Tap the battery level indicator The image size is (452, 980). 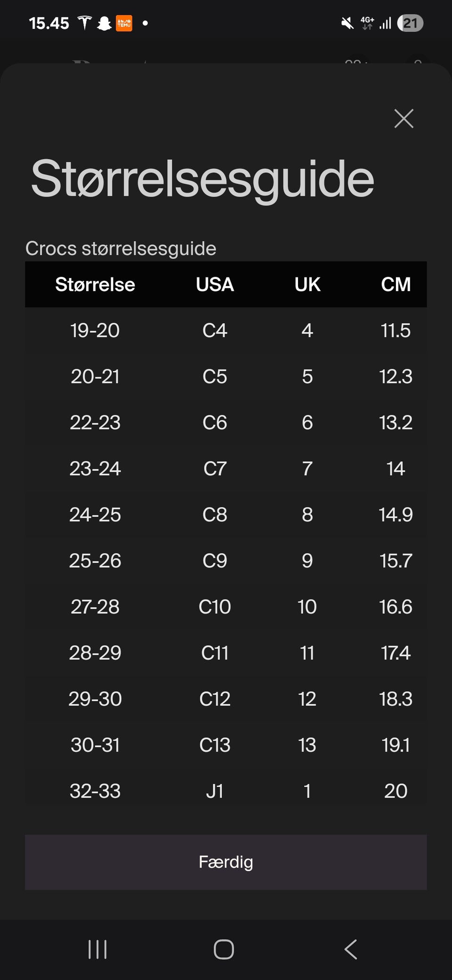(x=410, y=23)
